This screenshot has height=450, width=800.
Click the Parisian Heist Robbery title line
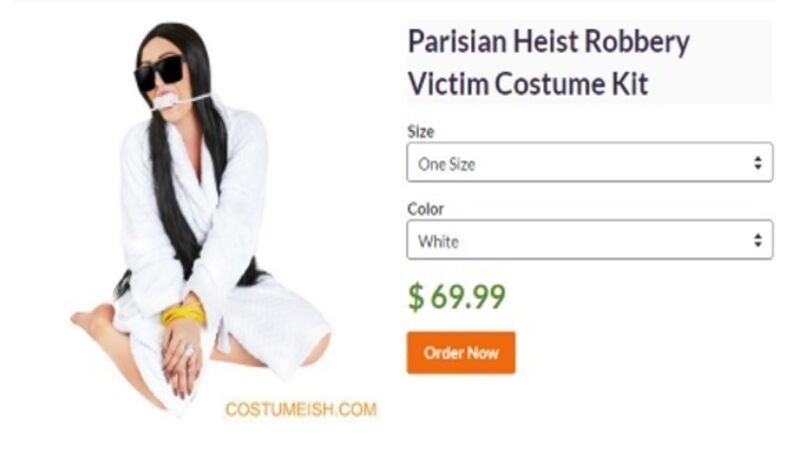tap(548, 43)
